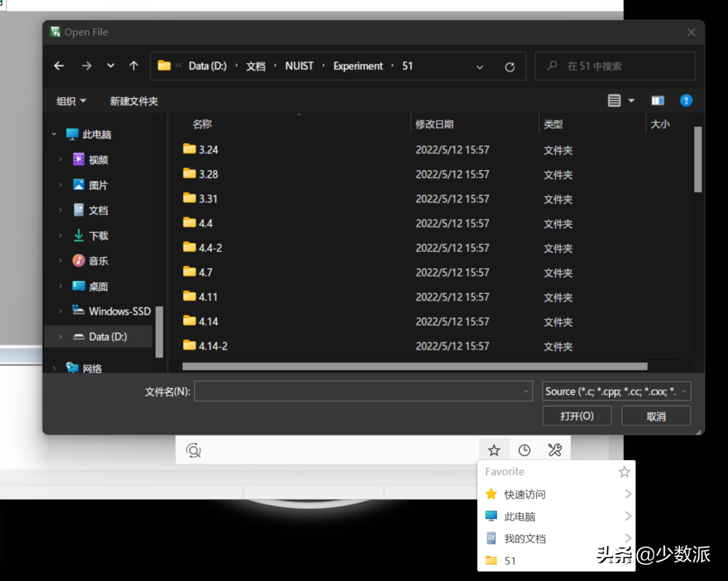Image resolution: width=728 pixels, height=581 pixels.
Task: Click the star Favorite toolbar icon
Action: (x=494, y=450)
